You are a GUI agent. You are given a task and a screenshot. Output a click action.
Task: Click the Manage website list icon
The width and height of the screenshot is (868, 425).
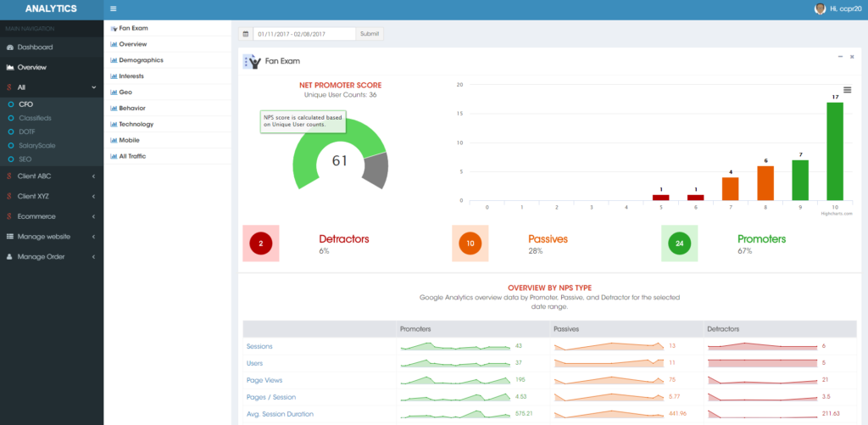10,237
